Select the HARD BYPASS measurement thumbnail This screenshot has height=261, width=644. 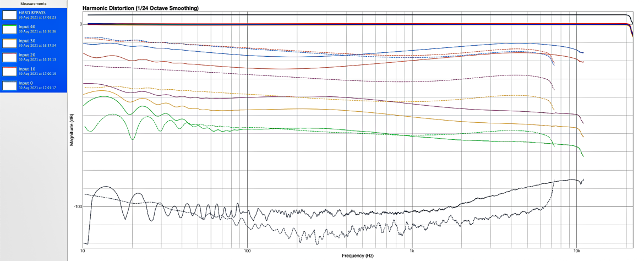coord(9,15)
